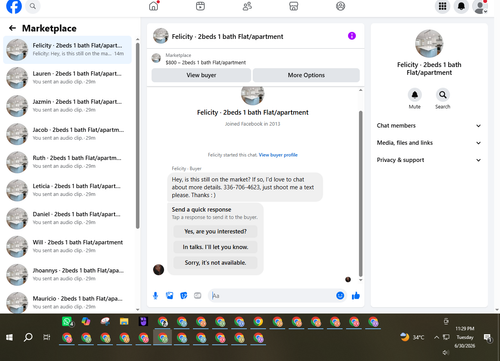
Task: Go to Home feed icon
Action: point(154,6)
